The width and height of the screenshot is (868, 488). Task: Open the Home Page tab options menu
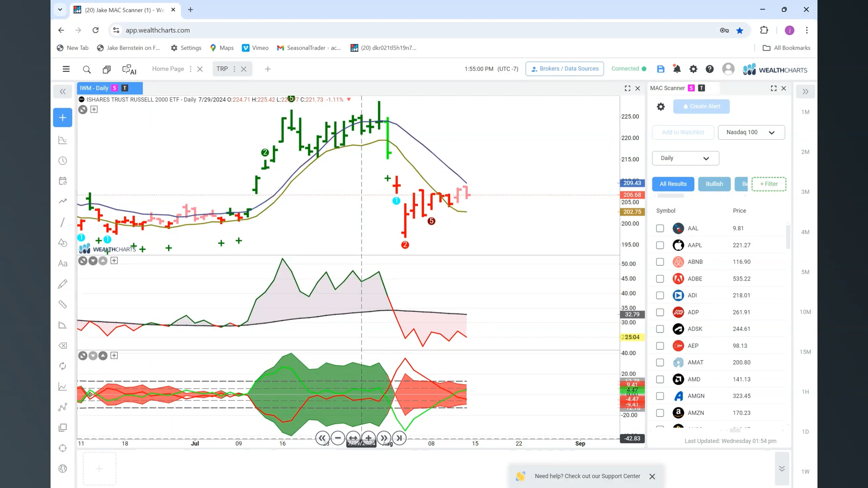click(190, 69)
